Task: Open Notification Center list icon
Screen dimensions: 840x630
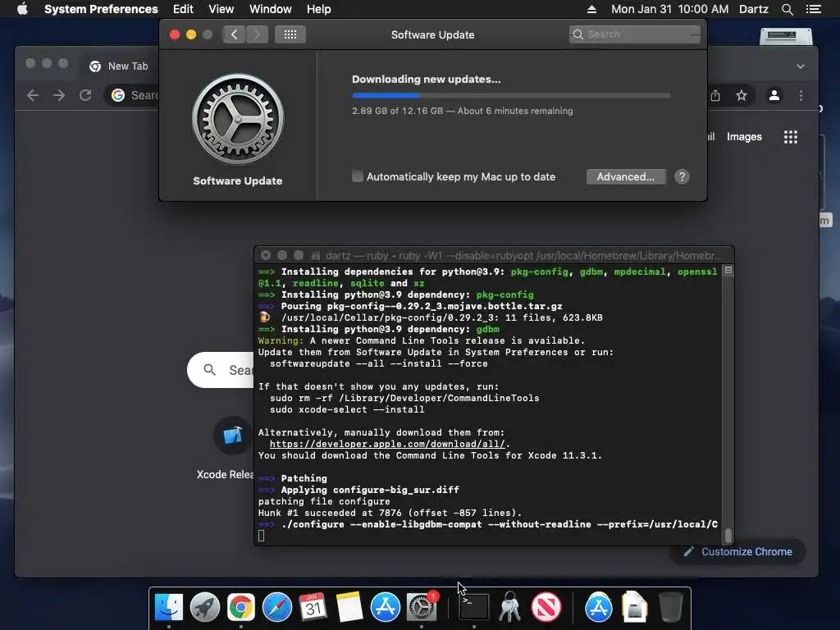Action: click(814, 9)
